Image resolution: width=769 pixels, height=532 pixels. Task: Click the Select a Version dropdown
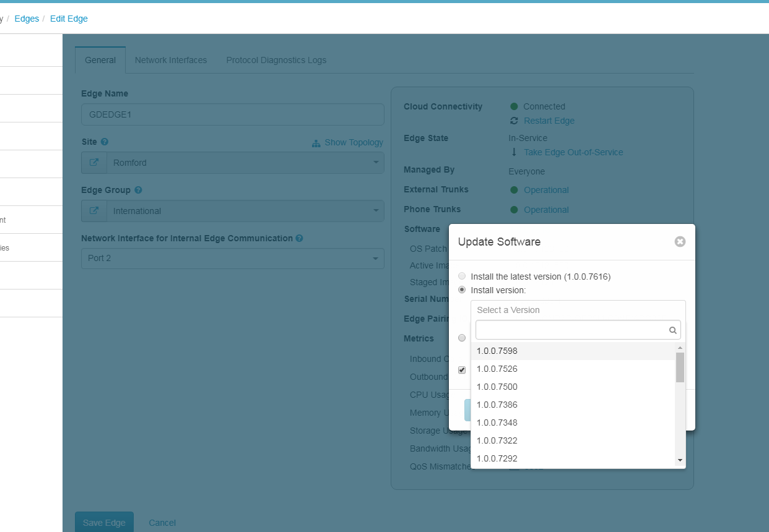point(578,310)
